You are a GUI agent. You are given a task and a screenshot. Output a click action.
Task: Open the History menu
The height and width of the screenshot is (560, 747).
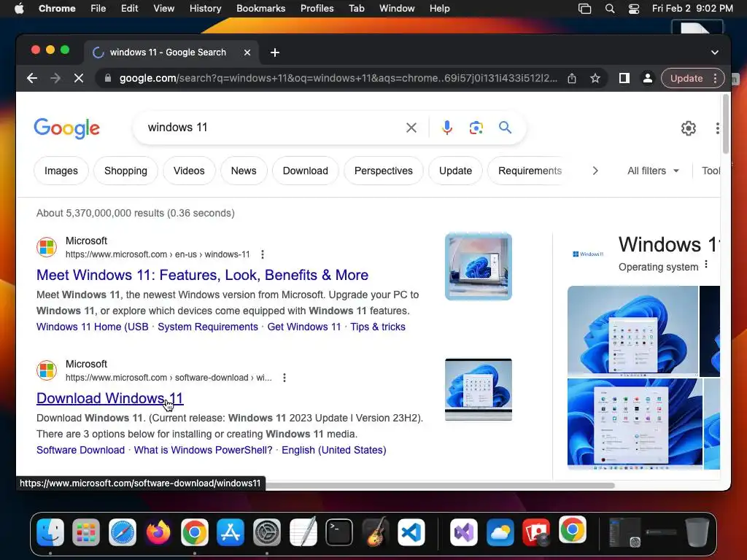click(x=205, y=9)
